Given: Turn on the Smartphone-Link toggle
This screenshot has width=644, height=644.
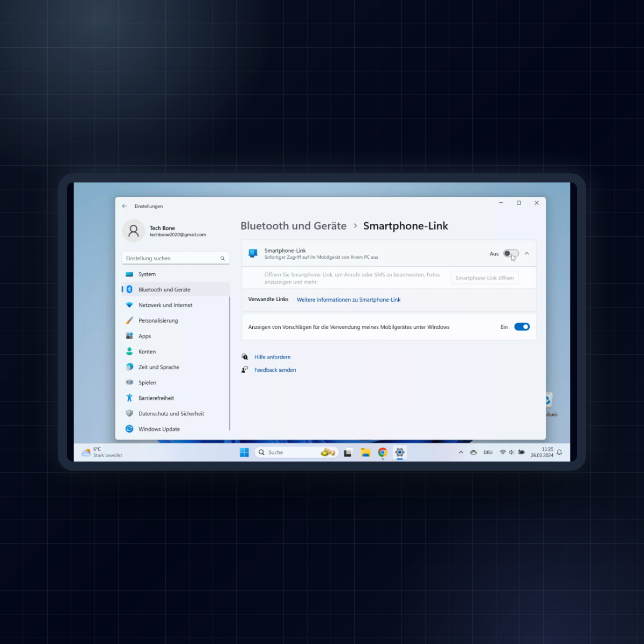Looking at the screenshot, I should tap(511, 254).
